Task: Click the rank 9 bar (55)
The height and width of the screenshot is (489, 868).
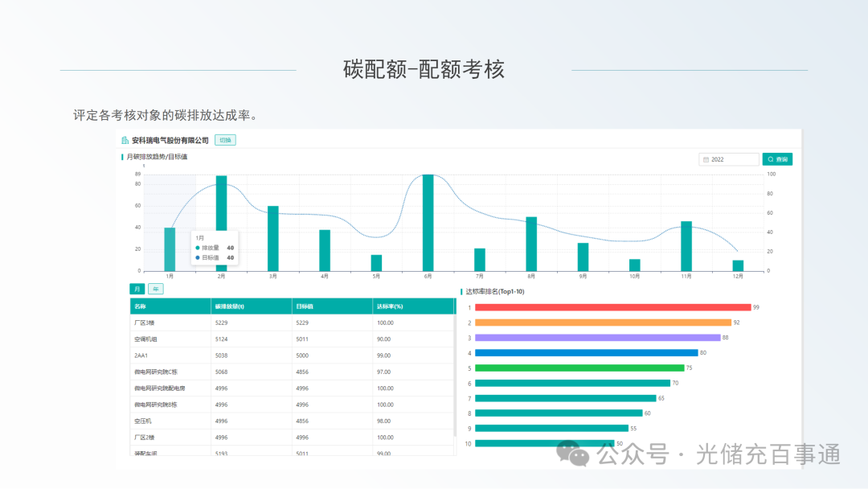Action: pyautogui.click(x=552, y=428)
